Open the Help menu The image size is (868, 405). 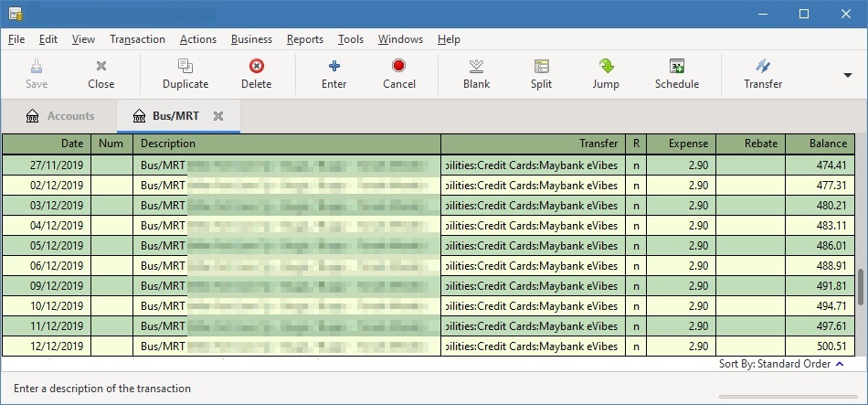tap(449, 39)
